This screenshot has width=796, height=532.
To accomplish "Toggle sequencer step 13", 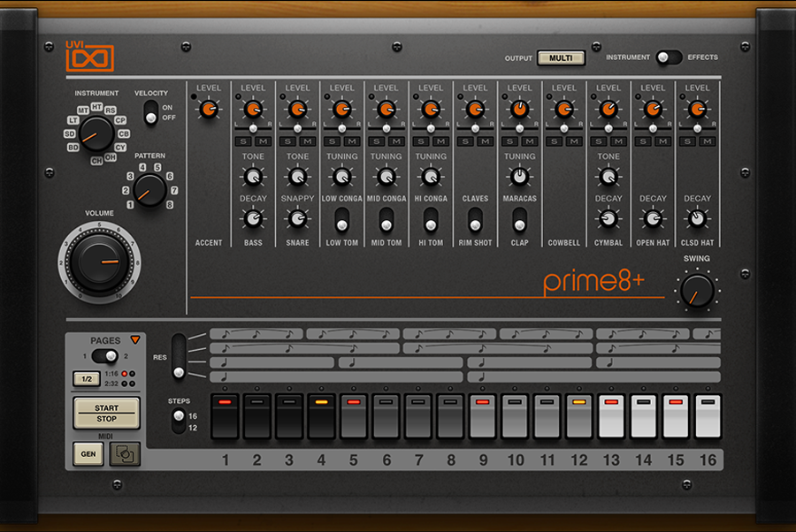I will pyautogui.click(x=611, y=416).
